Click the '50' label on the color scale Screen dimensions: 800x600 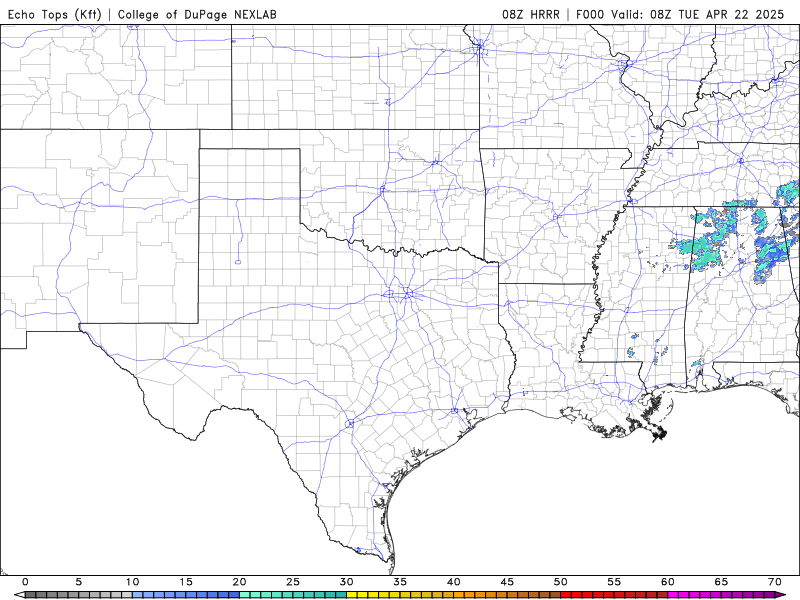click(561, 582)
